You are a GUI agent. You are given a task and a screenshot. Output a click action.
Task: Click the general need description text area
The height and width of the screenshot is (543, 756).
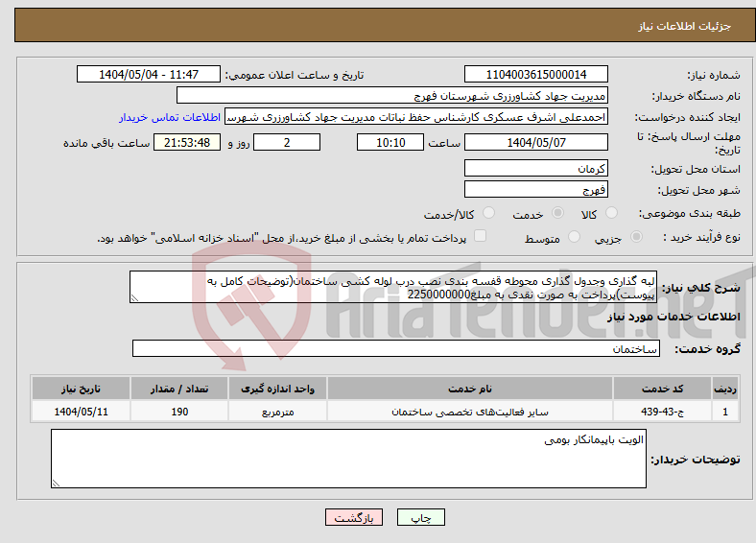tap(393, 287)
